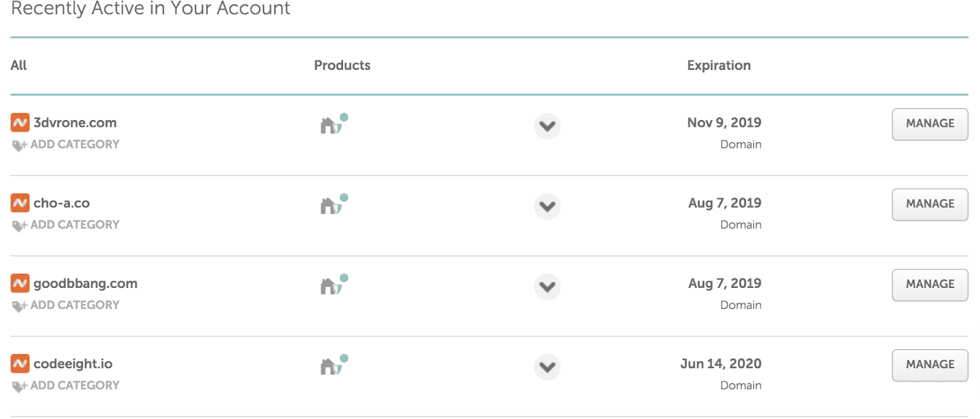The image size is (980, 419).
Task: Click the Namecheap logo beside 3dvrone.com
Action: [x=20, y=123]
